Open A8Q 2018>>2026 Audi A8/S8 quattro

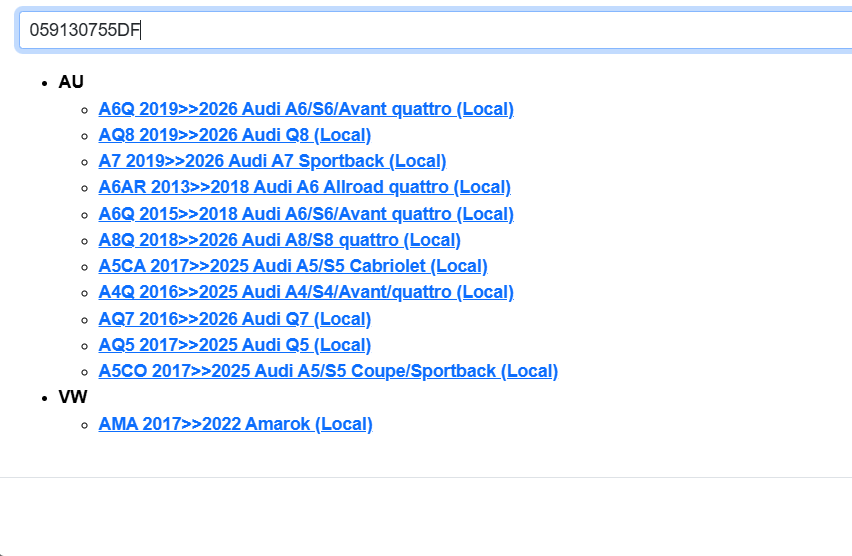click(279, 240)
